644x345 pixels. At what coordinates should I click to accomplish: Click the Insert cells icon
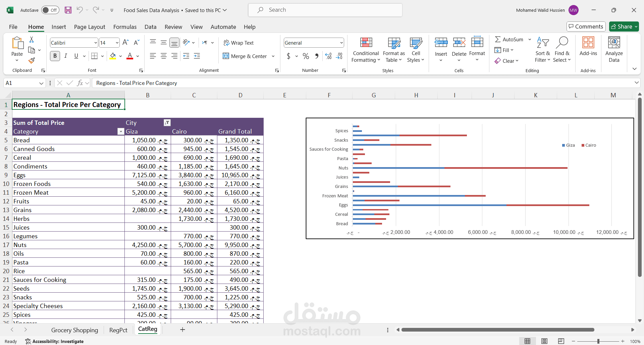pos(441,43)
